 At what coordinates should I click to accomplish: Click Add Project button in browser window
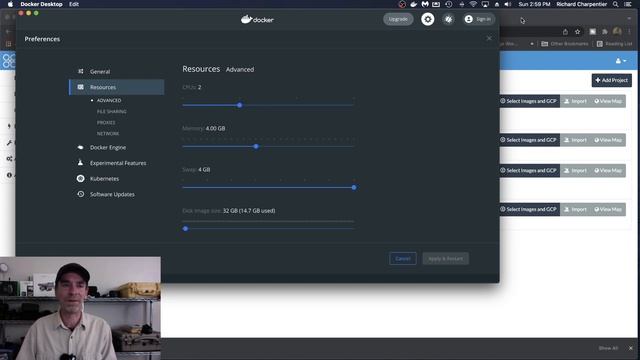click(611, 80)
